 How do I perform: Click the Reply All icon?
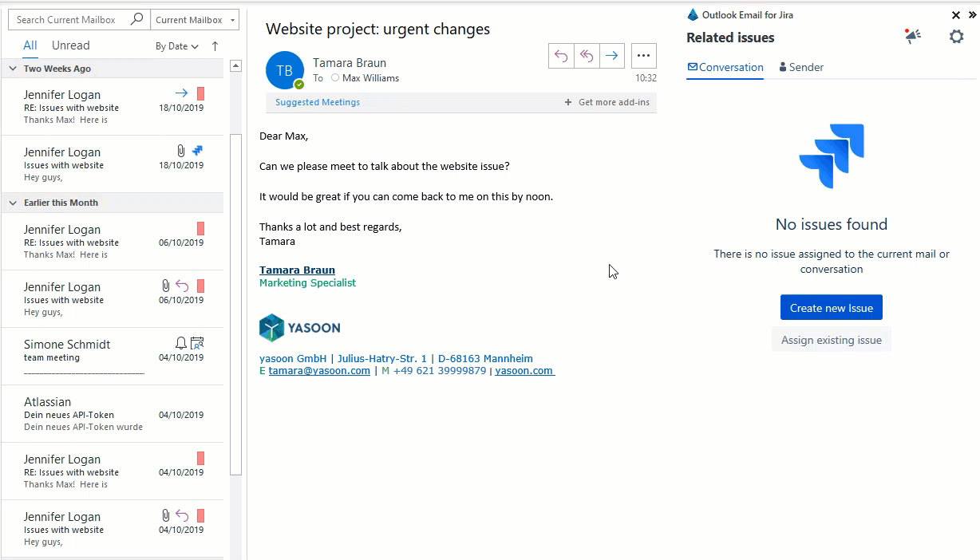587,56
